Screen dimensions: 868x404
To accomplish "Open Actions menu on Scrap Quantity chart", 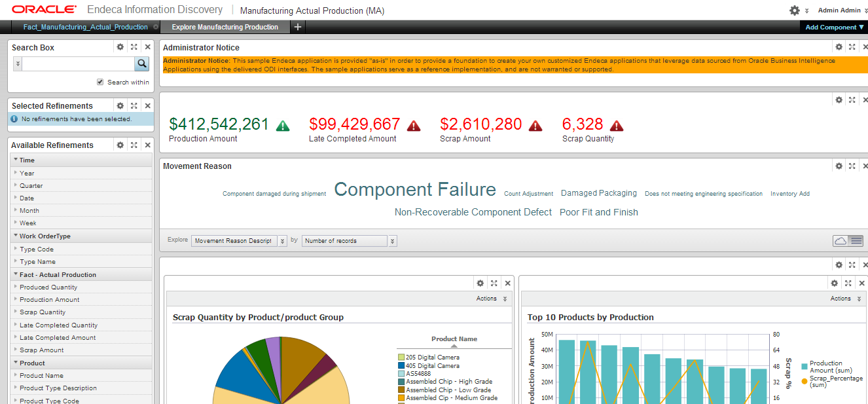I will [492, 299].
